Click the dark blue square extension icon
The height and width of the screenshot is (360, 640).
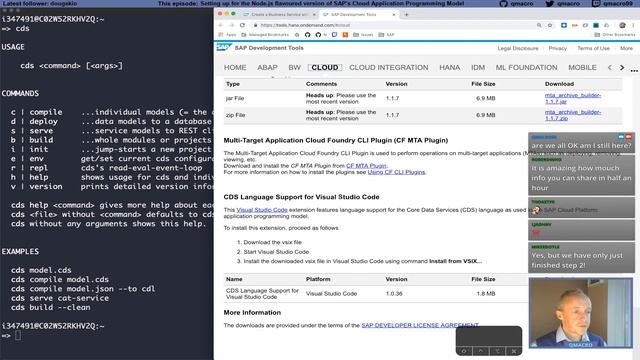point(596,25)
